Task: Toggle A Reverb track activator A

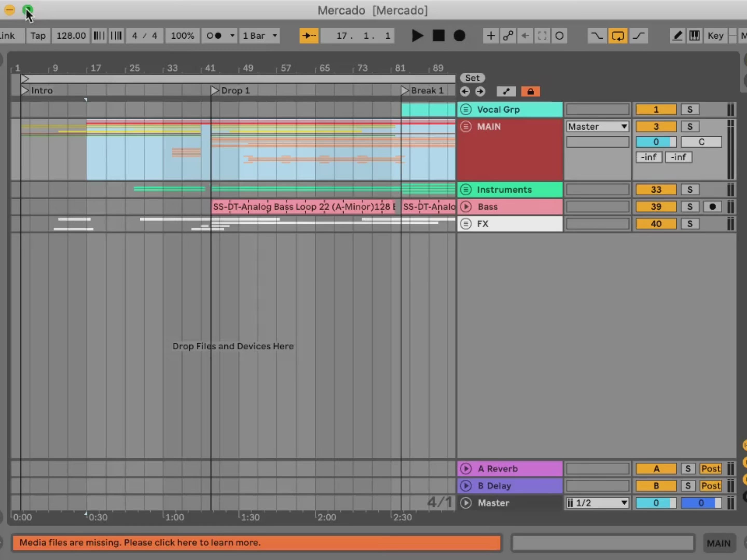Action: coord(656,469)
